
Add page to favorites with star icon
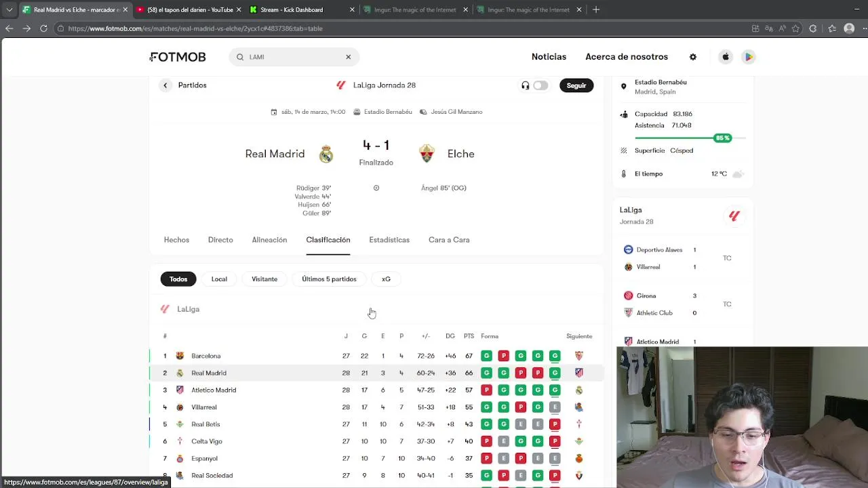click(x=795, y=28)
